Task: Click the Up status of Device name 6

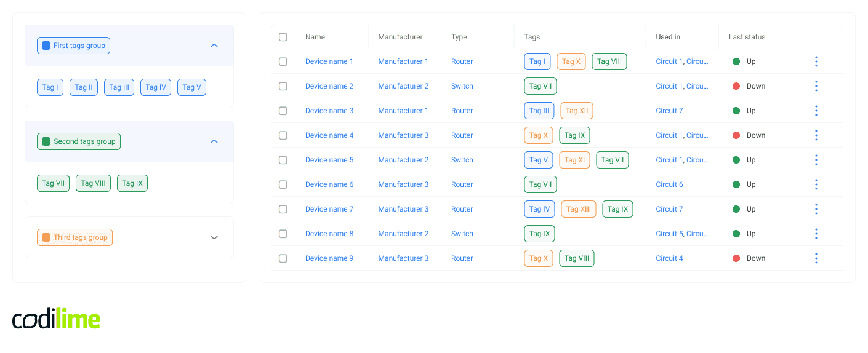Action: [x=744, y=184]
